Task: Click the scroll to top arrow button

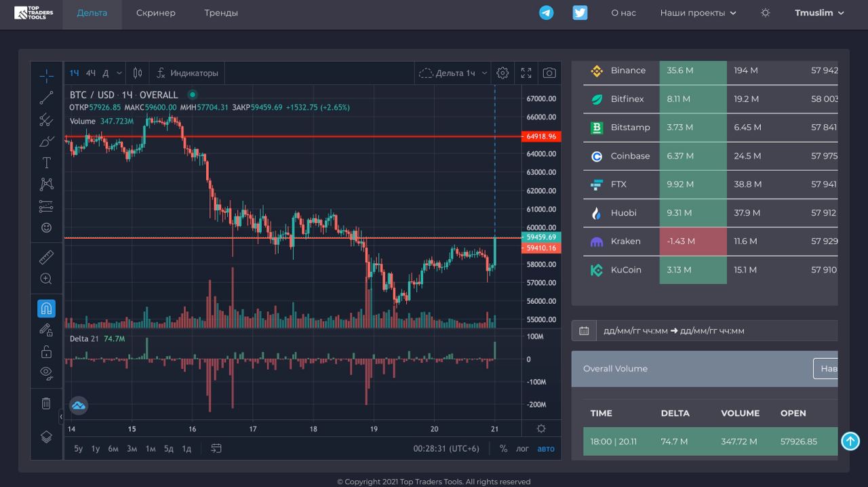Action: [x=850, y=441]
